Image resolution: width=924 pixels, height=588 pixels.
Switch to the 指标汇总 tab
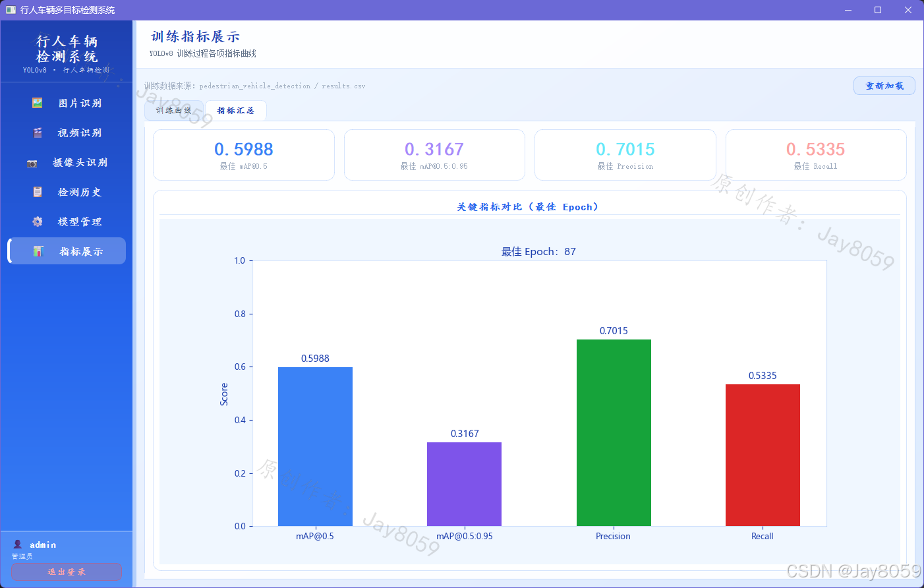236,111
